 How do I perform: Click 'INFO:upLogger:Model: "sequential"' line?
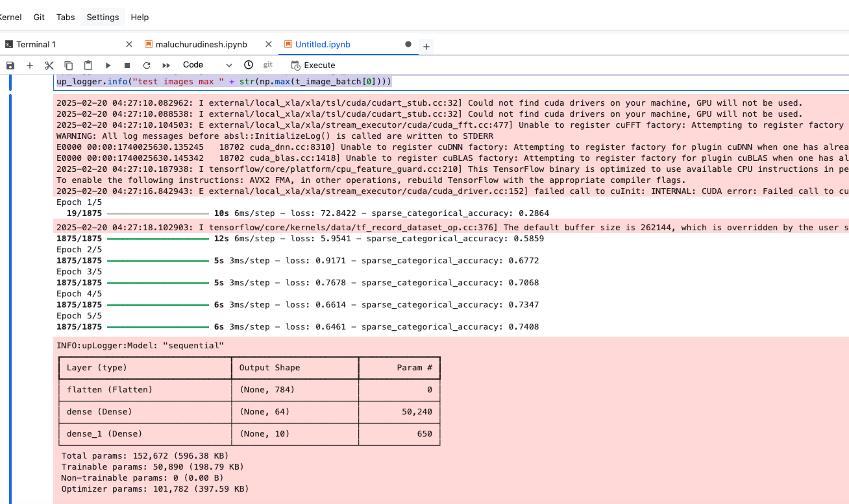coord(140,346)
